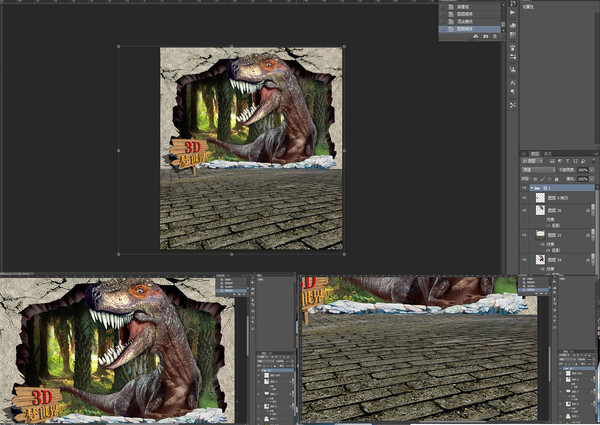Open the layer filter kind dropdown
600x425 pixels.
532,161
